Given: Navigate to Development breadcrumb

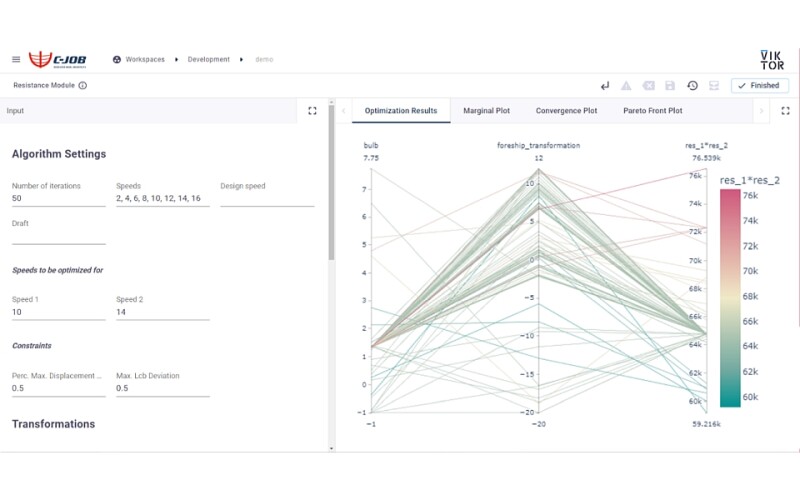Looking at the screenshot, I should 207,59.
